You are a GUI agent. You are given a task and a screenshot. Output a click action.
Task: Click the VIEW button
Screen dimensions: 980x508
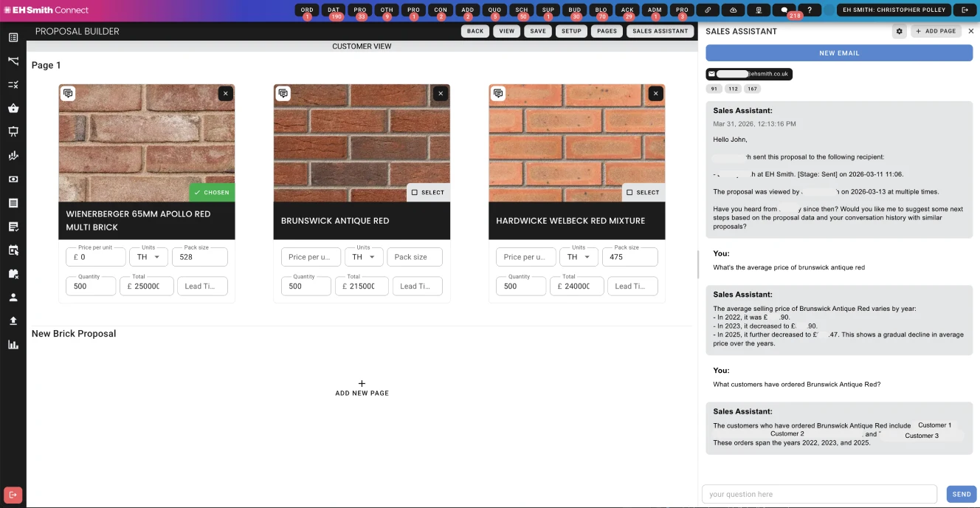[x=506, y=31]
